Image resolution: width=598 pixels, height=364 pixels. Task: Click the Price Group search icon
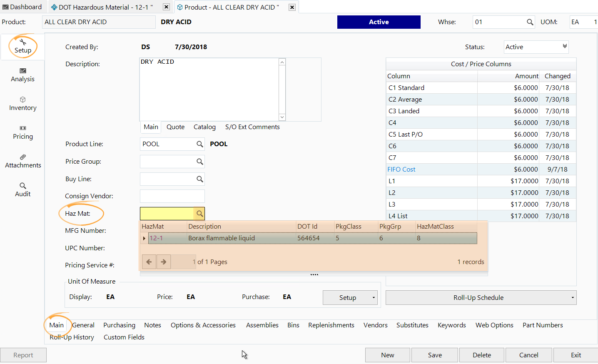point(199,162)
